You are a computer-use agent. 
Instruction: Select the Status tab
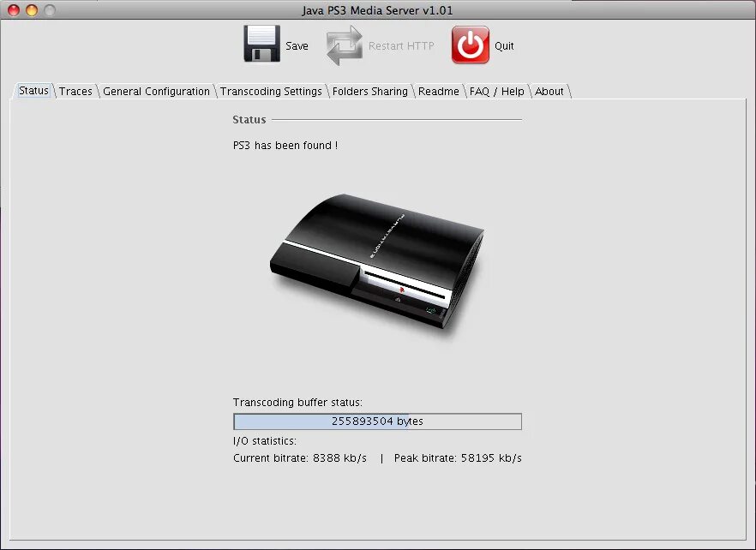33,91
